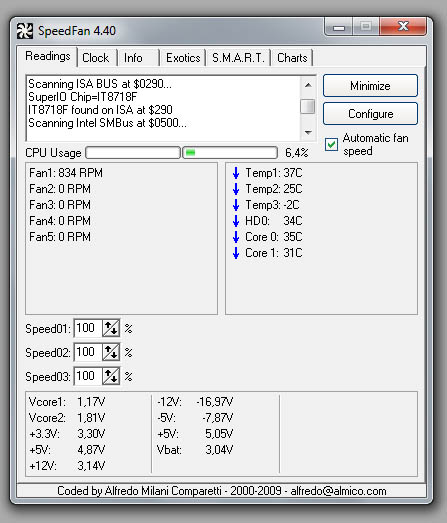Click the "Vcore1: 1,17V" voltage reading
The width and height of the screenshot is (447, 523).
[67, 402]
